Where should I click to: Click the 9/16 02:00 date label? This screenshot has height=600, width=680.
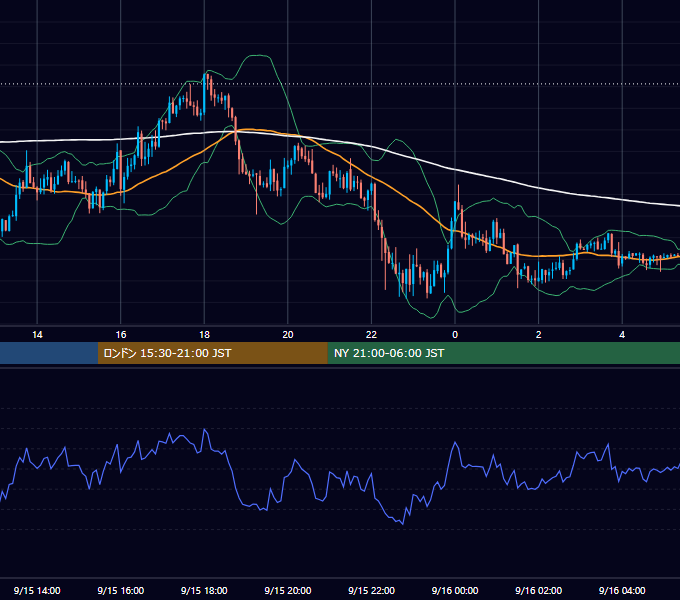538,590
